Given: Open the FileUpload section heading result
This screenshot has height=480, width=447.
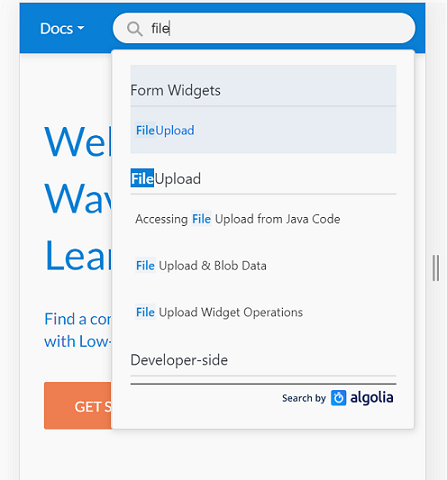Looking at the screenshot, I should (x=166, y=179).
